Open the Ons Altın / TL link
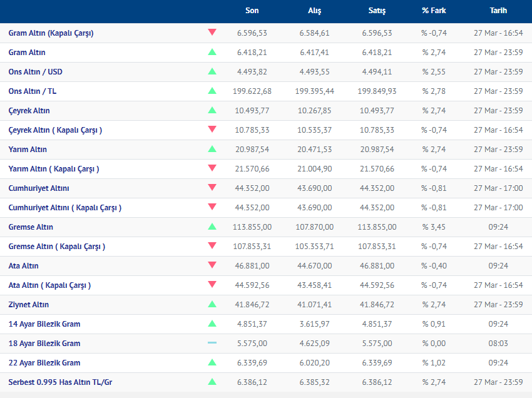 pyautogui.click(x=33, y=91)
